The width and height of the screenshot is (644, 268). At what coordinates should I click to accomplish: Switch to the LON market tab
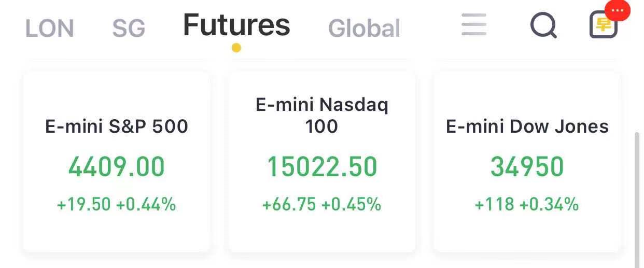click(x=50, y=29)
